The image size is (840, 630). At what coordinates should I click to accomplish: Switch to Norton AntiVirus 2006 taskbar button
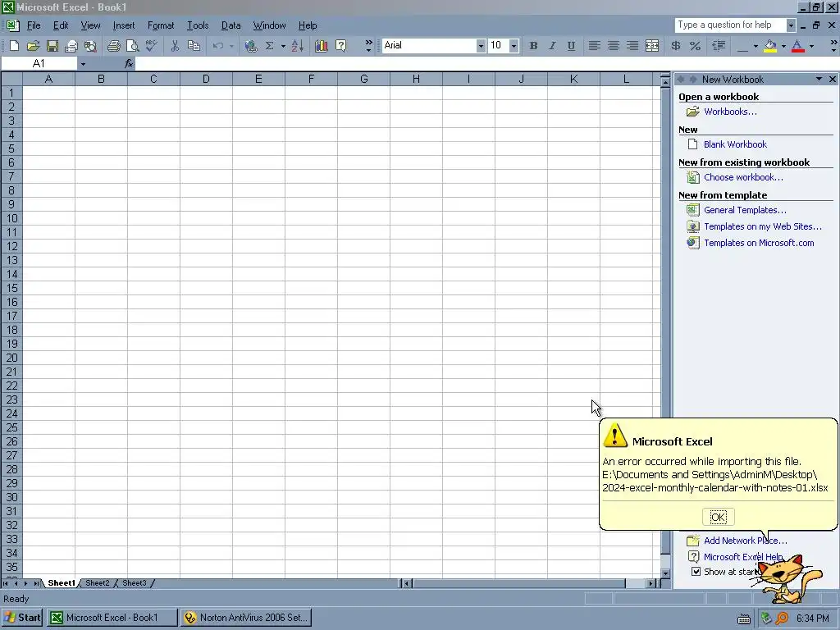click(x=246, y=618)
